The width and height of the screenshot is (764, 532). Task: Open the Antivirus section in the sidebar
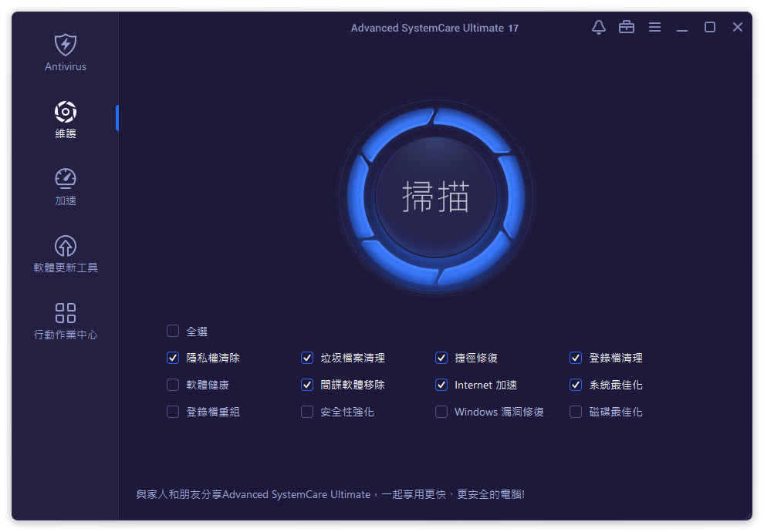tap(66, 51)
